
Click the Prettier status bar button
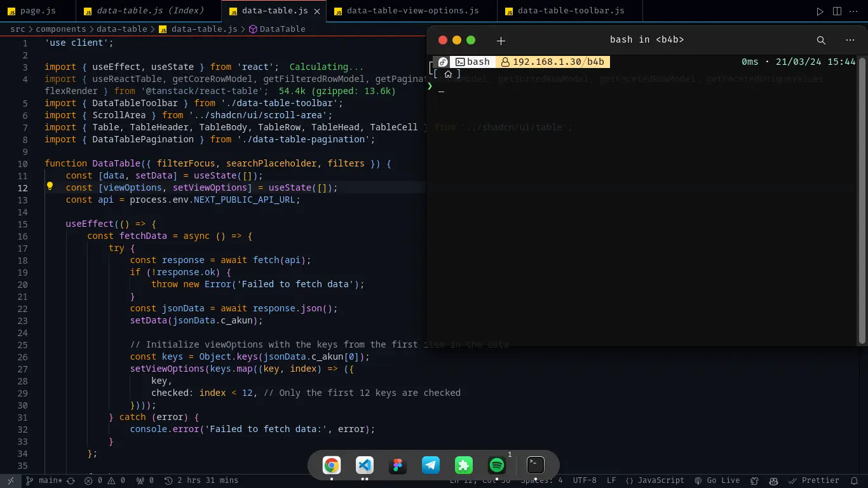814,481
